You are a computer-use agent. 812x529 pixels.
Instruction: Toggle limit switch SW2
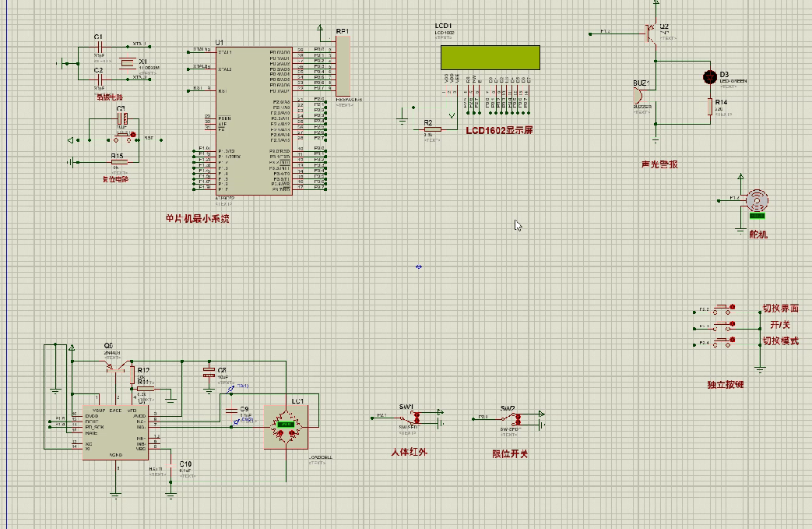[x=513, y=418]
